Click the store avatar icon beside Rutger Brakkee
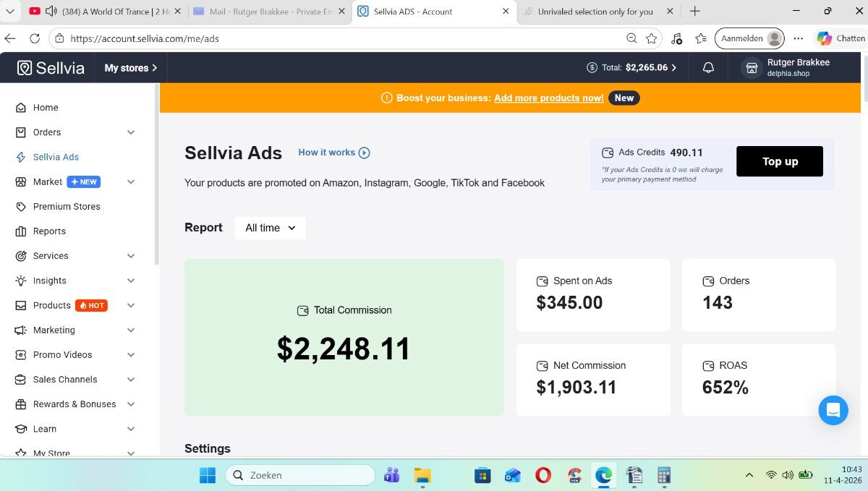This screenshot has width=868, height=491. coord(752,67)
